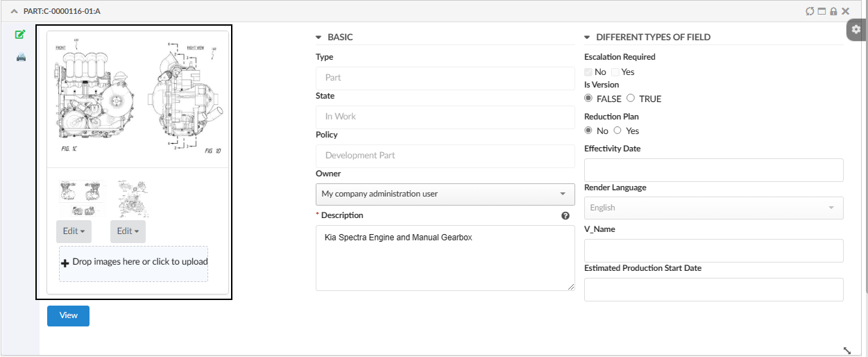This screenshot has height=357, width=868.
Task: Click the window maximize icon in header
Action: tap(821, 11)
